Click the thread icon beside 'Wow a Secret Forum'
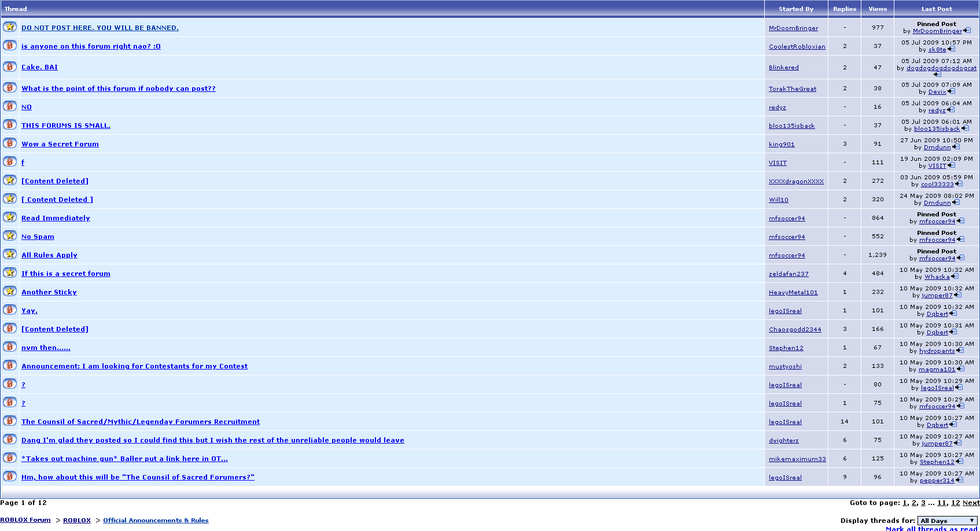The width and height of the screenshot is (980, 531). coord(10,143)
